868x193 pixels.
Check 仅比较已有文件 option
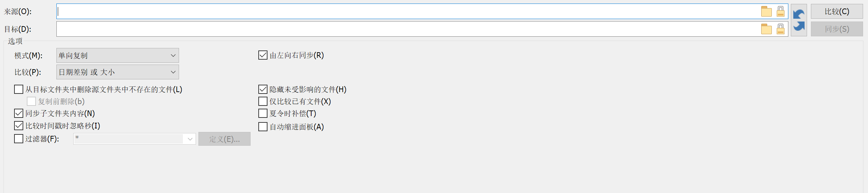[263, 101]
